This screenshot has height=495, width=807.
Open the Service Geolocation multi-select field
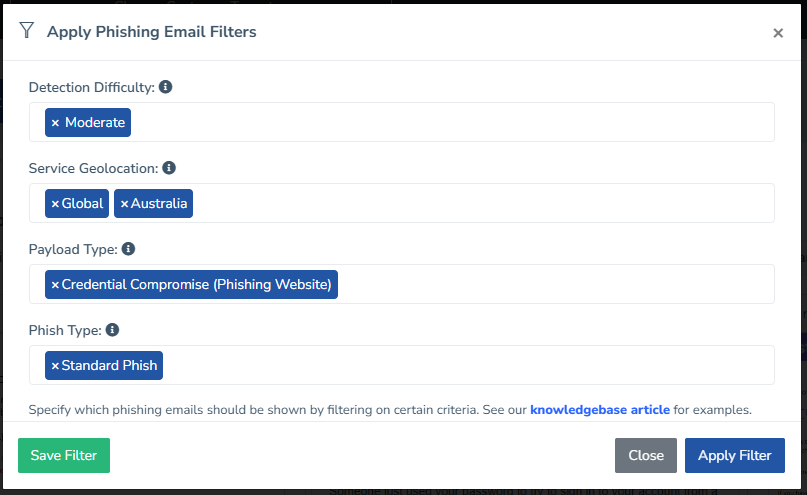click(x=480, y=204)
